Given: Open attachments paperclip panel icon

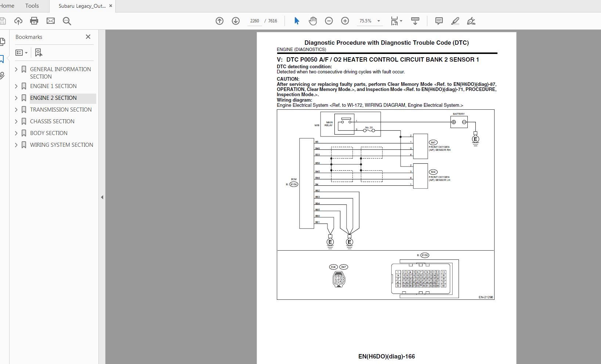Looking at the screenshot, I should pos(2,76).
